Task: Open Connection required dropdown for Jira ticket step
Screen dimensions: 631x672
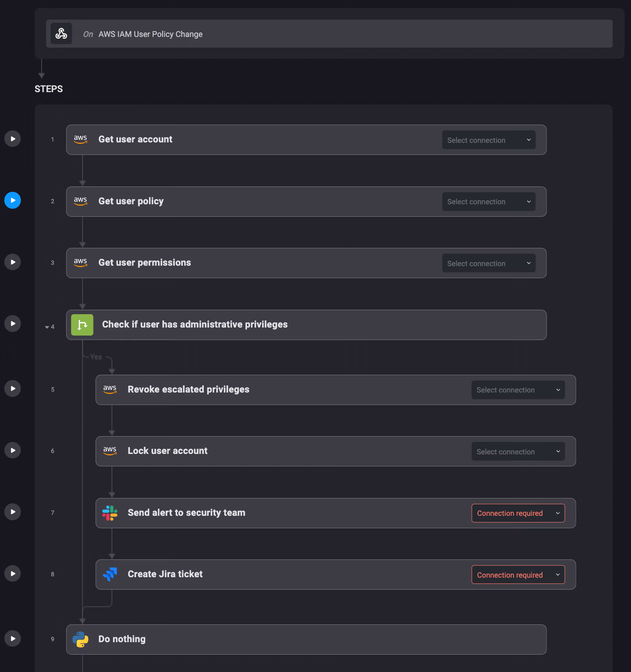Action: 518,575
